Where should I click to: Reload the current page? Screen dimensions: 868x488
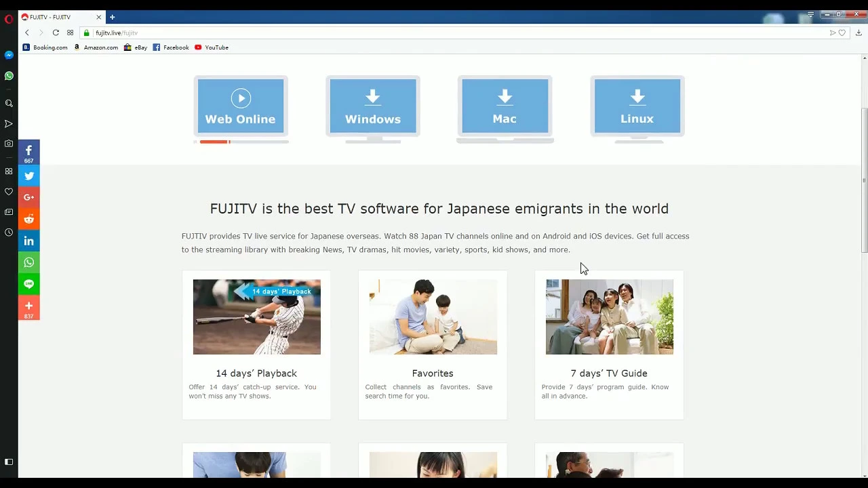click(x=56, y=33)
